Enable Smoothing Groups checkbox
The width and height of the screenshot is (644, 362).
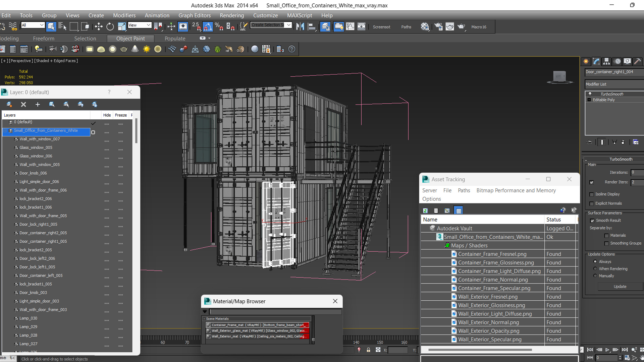coord(606,243)
